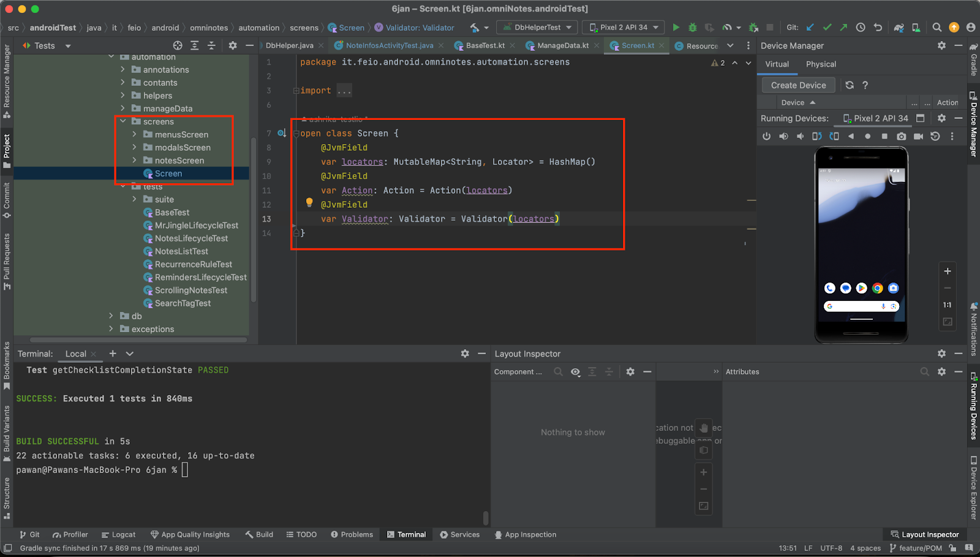Screen dimensions: 980x557
Task: Toggle Layout Inspector view options eye icon
Action: (575, 372)
